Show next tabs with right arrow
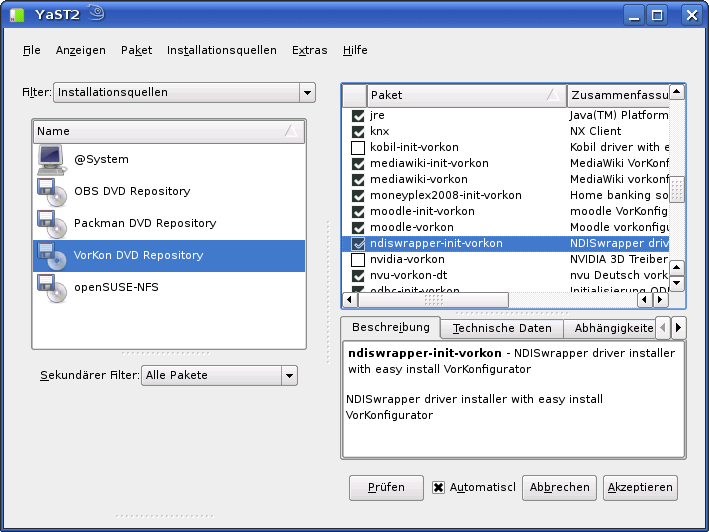Image resolution: width=709 pixels, height=532 pixels. (678, 328)
